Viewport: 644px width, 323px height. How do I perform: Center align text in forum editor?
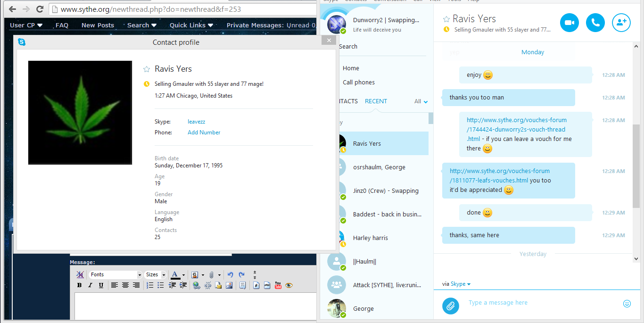[125, 285]
